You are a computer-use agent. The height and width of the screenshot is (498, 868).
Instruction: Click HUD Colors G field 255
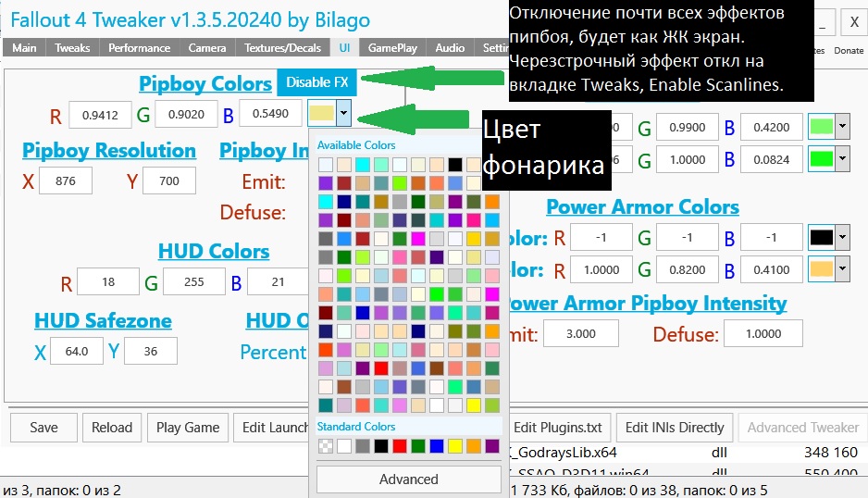tap(193, 281)
